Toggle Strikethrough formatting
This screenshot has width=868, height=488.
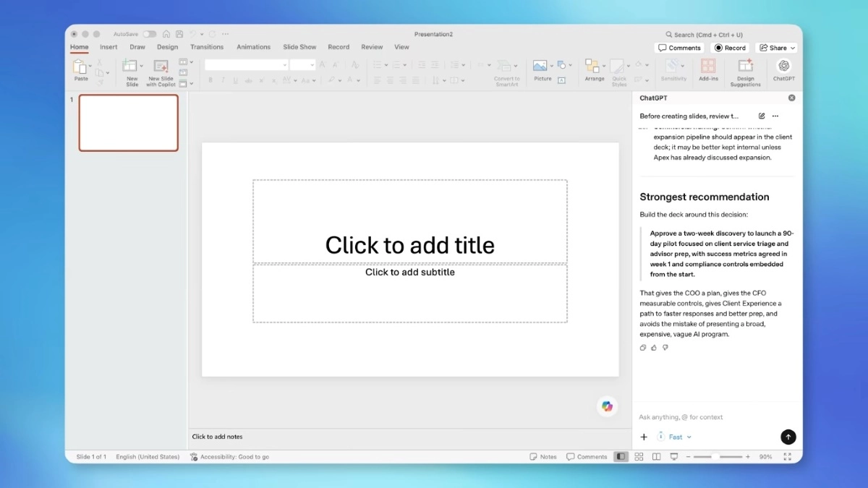tap(247, 80)
